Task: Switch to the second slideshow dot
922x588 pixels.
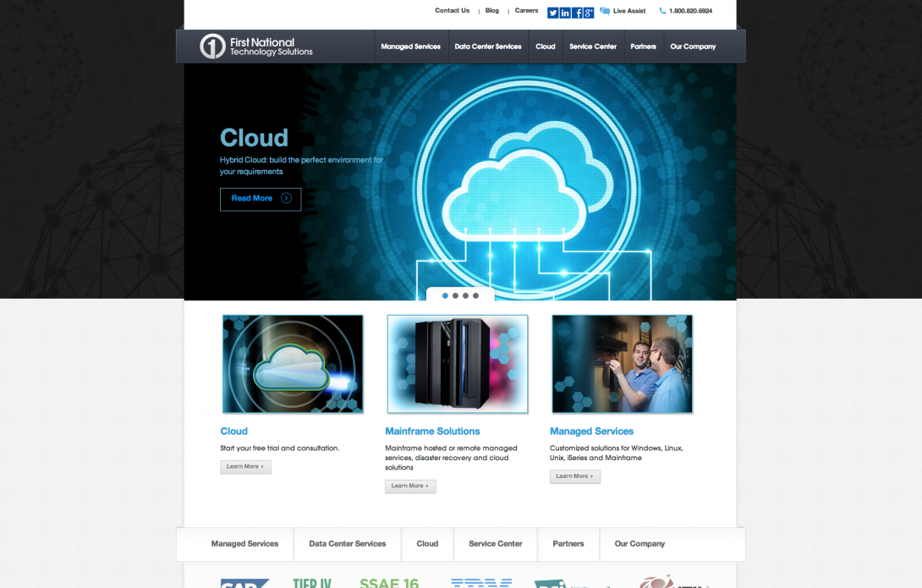Action: point(455,296)
